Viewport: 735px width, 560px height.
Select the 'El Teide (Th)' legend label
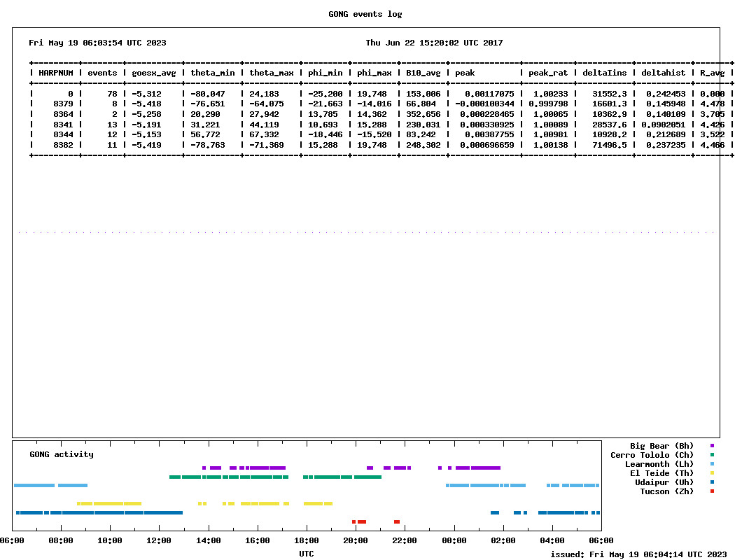click(x=661, y=473)
